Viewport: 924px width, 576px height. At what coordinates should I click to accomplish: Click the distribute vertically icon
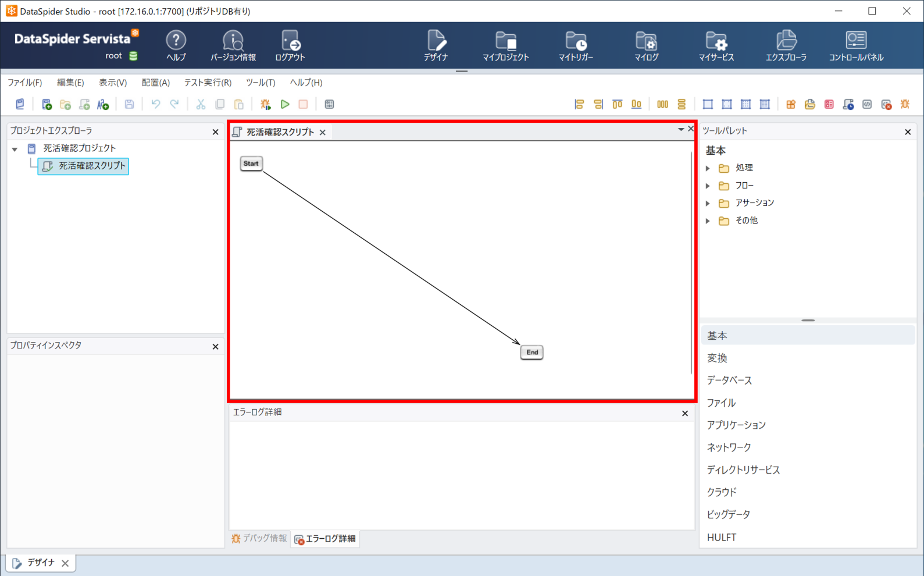pyautogui.click(x=682, y=104)
